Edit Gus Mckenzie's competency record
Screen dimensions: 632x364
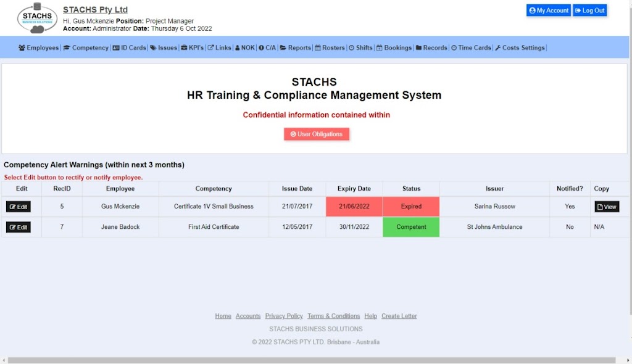pos(18,207)
